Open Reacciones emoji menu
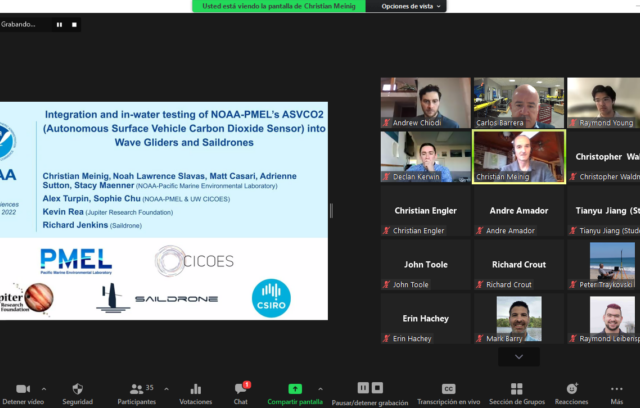The width and height of the screenshot is (640, 408). [571, 394]
